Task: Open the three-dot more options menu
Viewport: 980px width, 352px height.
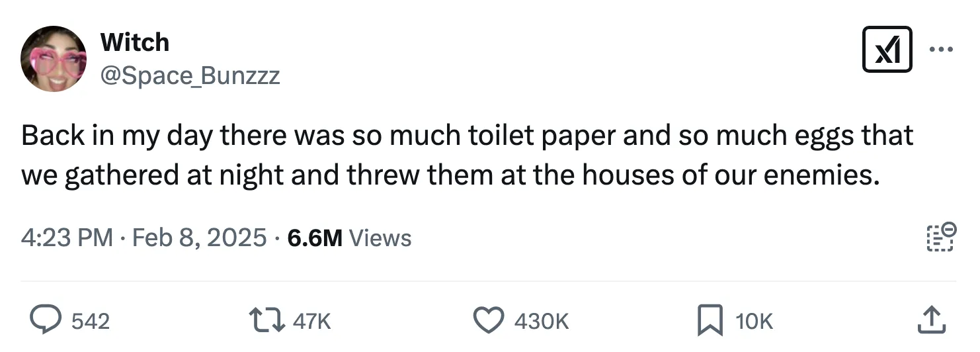Action: [x=941, y=50]
